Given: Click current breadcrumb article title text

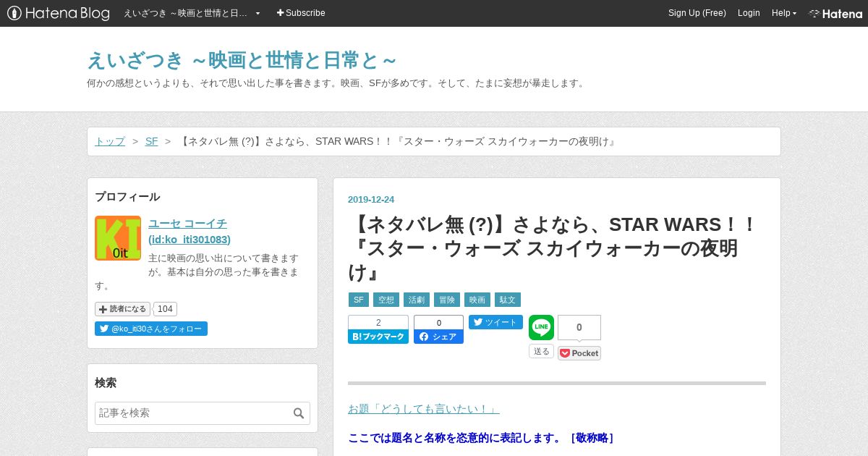Looking at the screenshot, I should (x=397, y=141).
